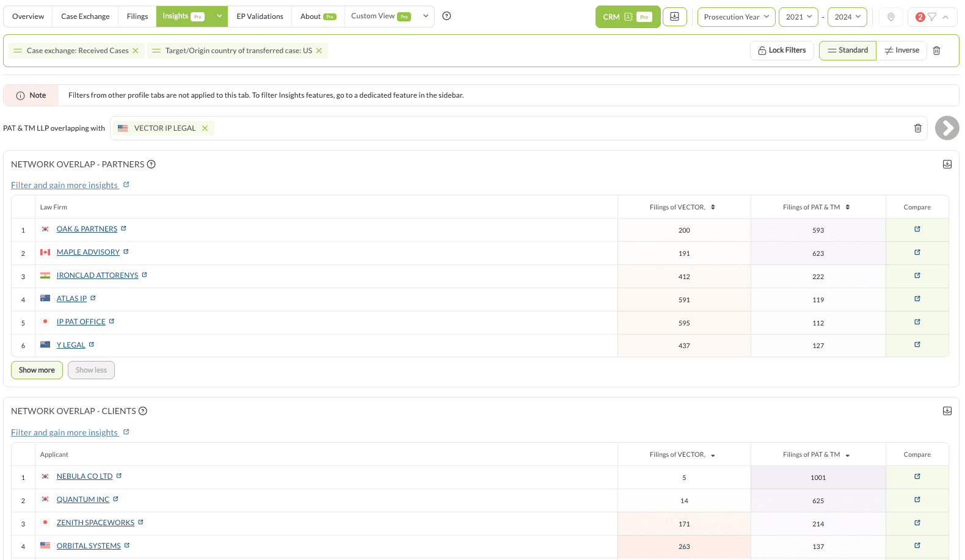Open the Filings tab
This screenshot has height=560, width=965.
coord(137,16)
